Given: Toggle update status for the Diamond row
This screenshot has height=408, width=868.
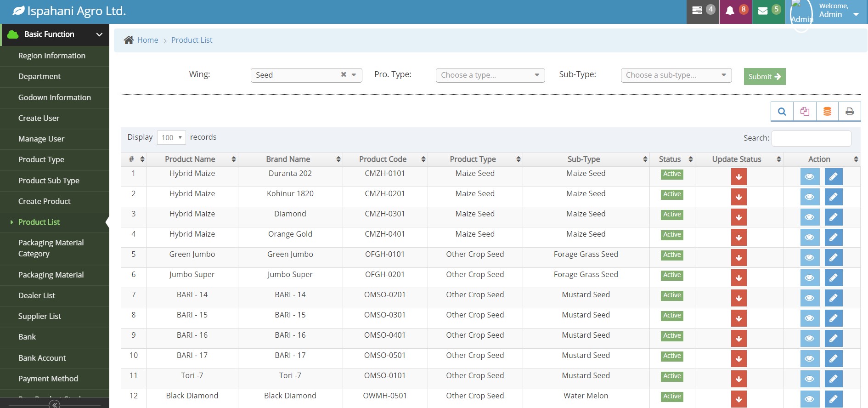Looking at the screenshot, I should (x=738, y=217).
